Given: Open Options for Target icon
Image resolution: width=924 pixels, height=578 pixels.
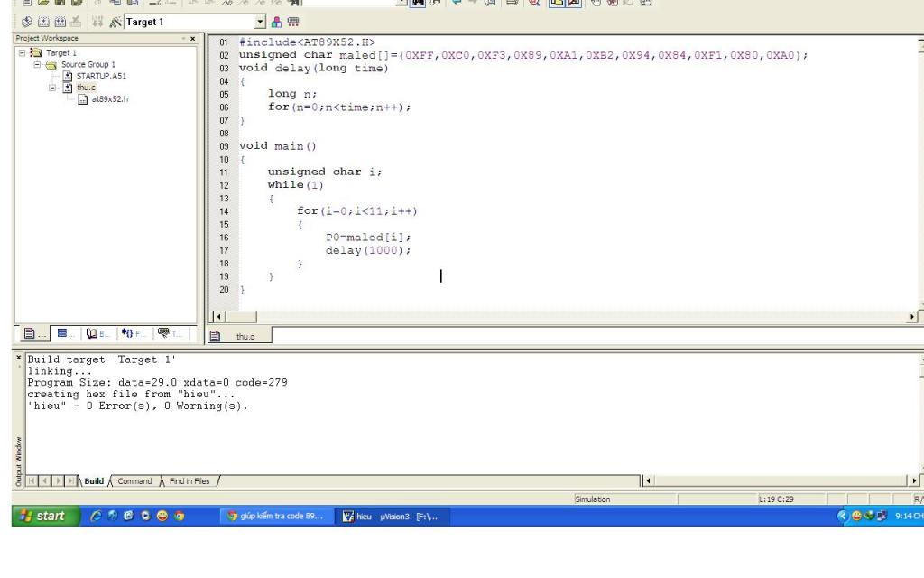Looking at the screenshot, I should 115,22.
